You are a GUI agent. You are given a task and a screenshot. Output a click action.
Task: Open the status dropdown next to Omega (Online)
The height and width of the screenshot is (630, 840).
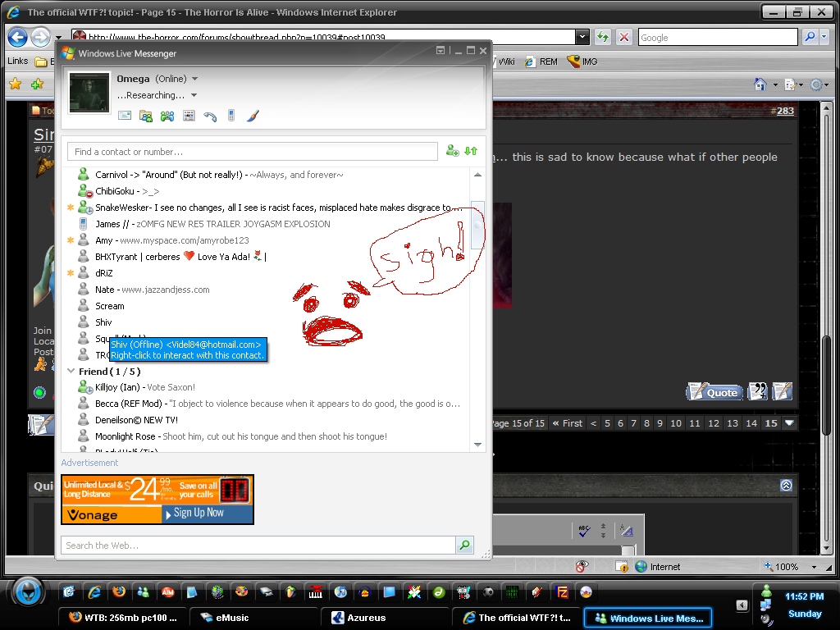point(194,79)
